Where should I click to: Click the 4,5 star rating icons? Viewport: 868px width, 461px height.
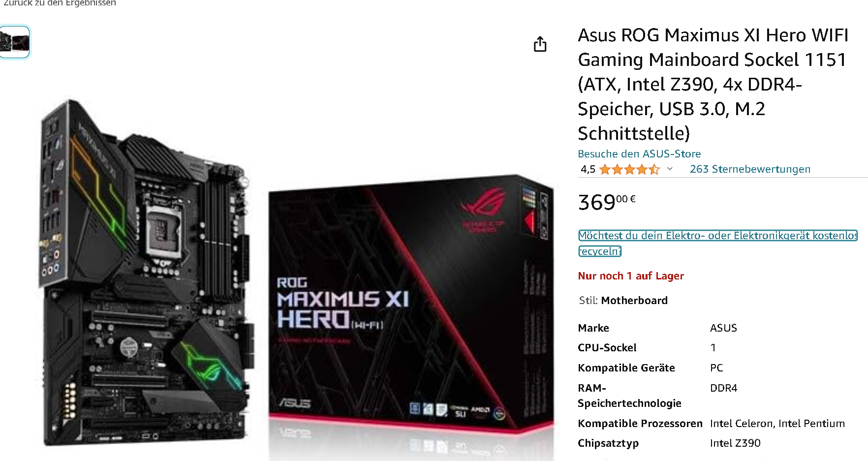pos(629,169)
